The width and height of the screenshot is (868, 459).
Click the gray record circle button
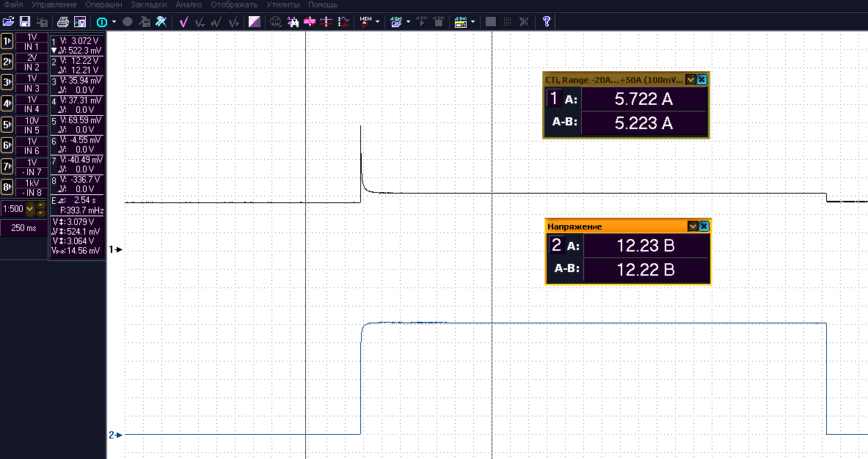coord(128,21)
